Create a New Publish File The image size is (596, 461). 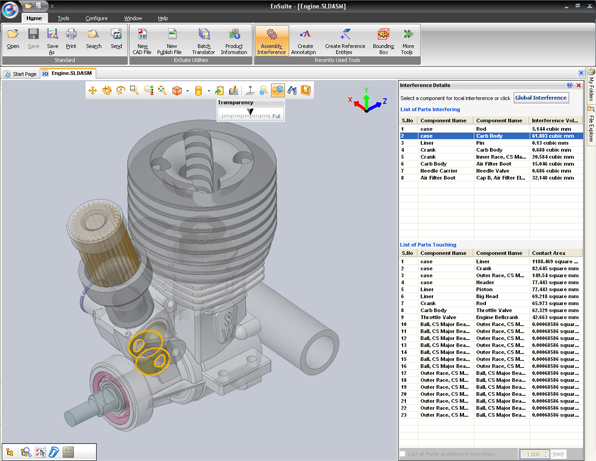170,41
